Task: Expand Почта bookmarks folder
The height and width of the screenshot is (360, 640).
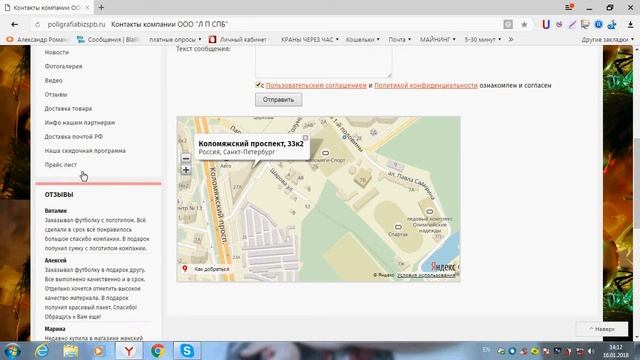Action: pos(400,40)
